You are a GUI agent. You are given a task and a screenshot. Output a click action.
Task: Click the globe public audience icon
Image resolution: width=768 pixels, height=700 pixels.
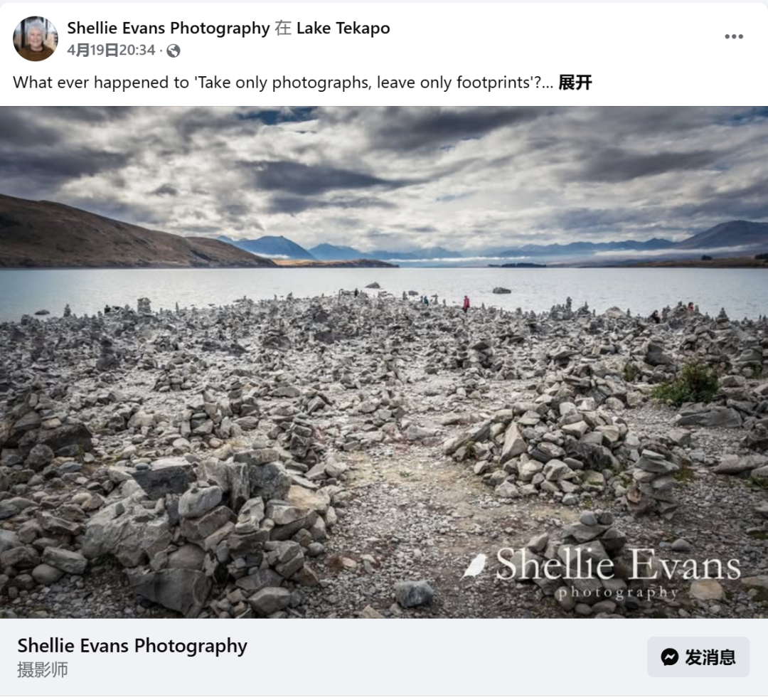tap(173, 51)
